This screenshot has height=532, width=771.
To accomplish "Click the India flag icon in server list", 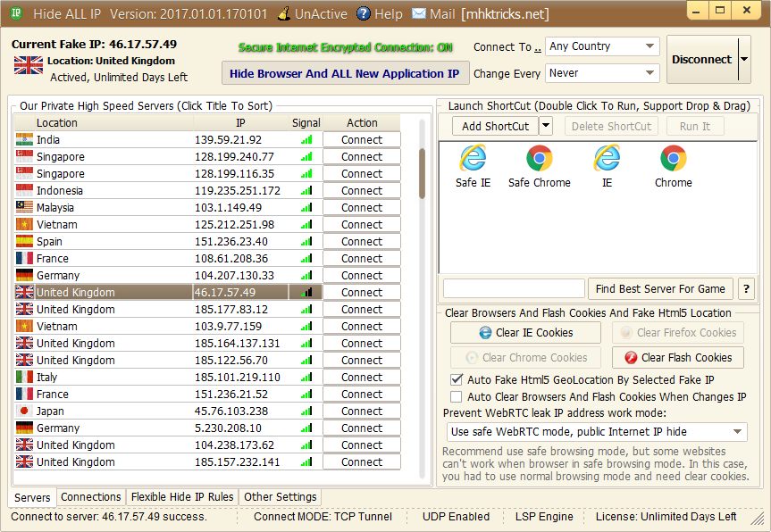I will [24, 139].
